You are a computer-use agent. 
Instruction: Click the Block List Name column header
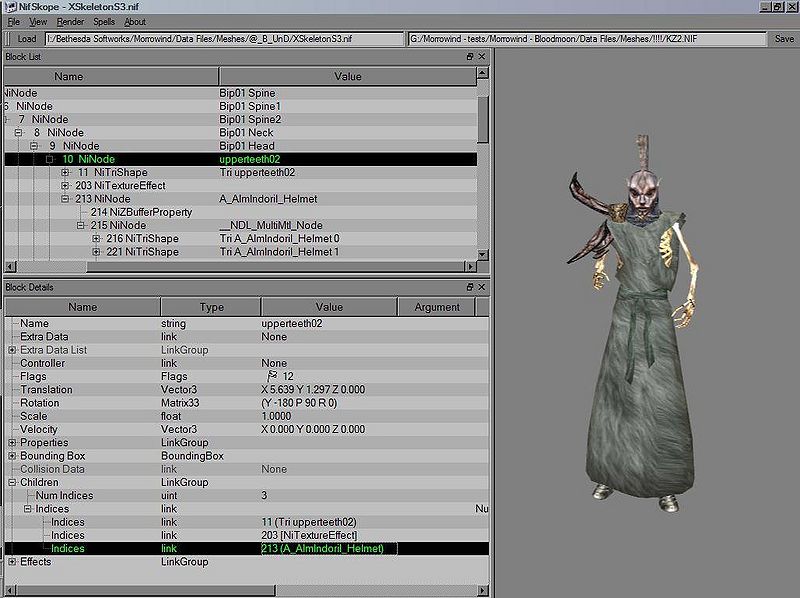[x=111, y=77]
